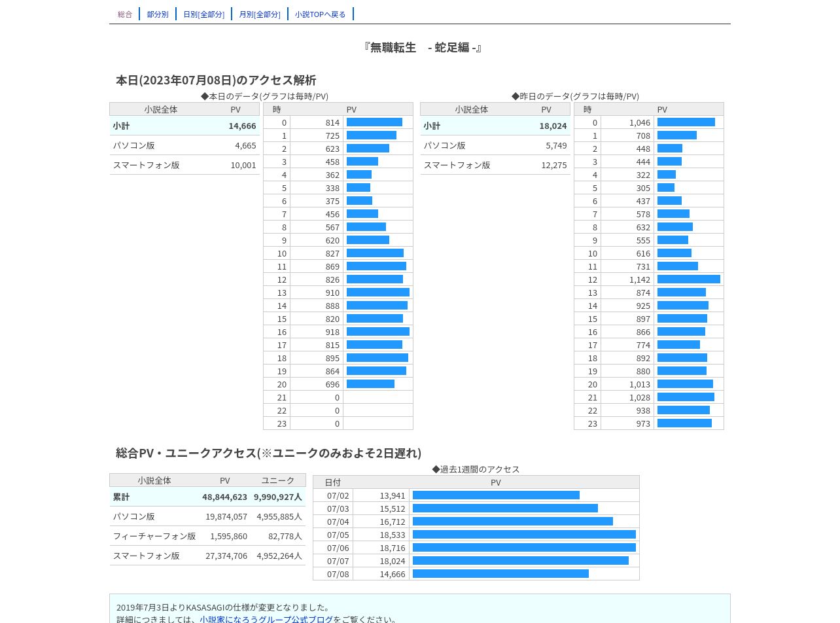This screenshot has height=623, width=840.
Task: Click the 2019年7月3日よりKASASAGI notice text
Action: coord(223,607)
